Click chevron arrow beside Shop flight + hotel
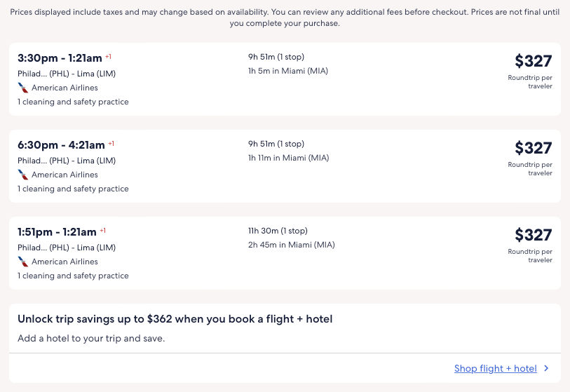 [546, 368]
